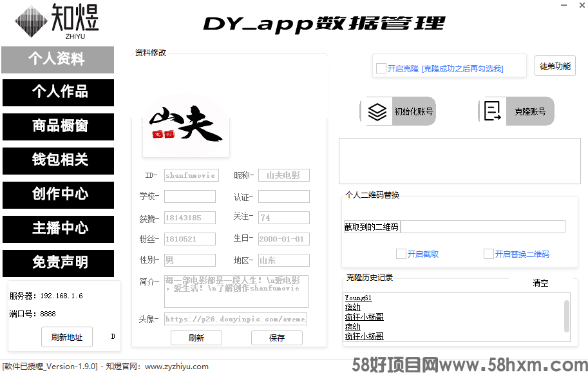Focus the ID field containing shanfumovie

pos(191,175)
